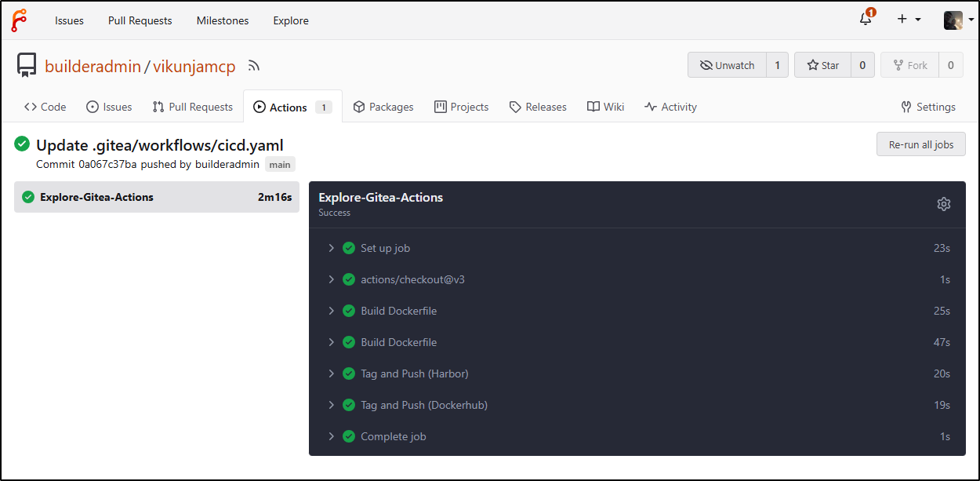Open the plus create-new dropdown
Screen dimensions: 980x481
point(908,20)
